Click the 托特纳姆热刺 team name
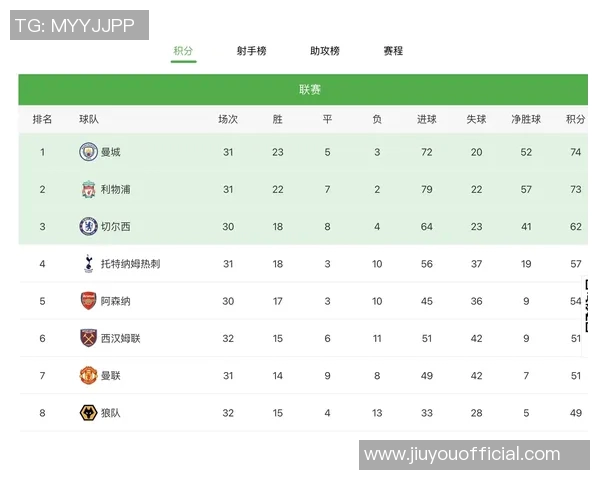 point(130,264)
